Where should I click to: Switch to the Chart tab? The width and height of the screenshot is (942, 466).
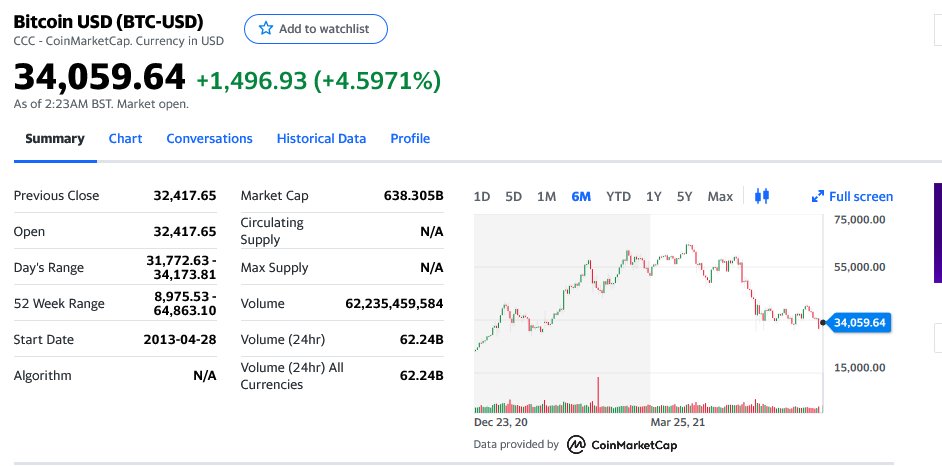click(126, 139)
